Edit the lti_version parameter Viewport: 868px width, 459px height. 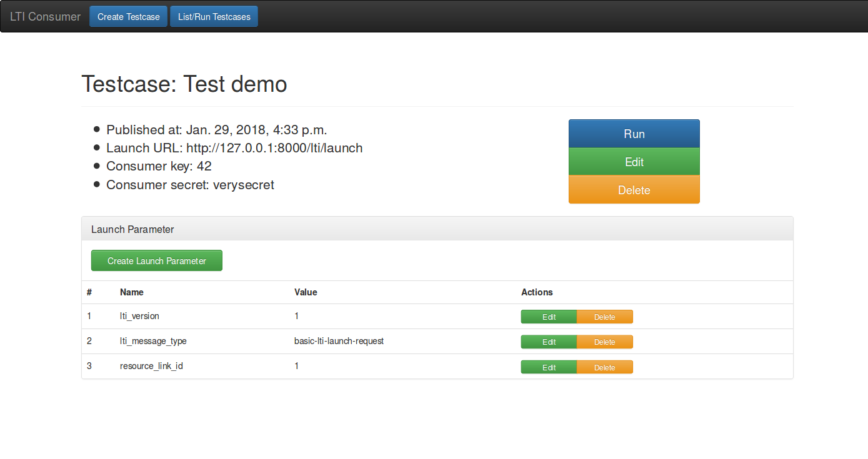pyautogui.click(x=549, y=317)
